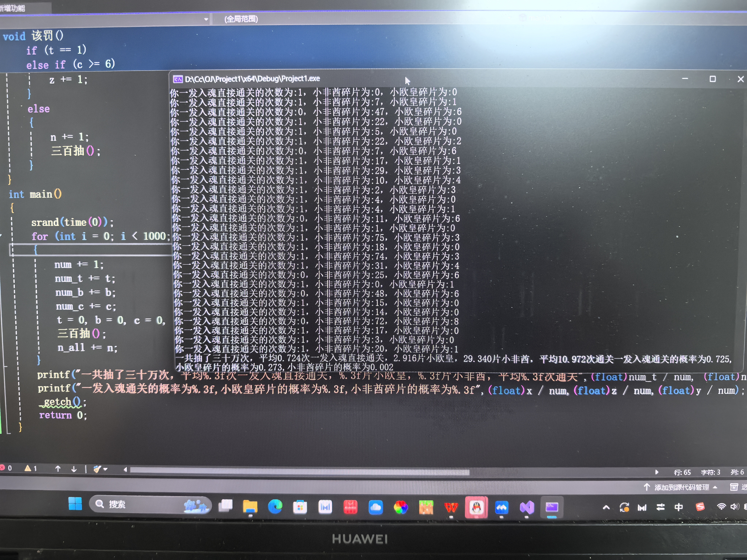Click the num += 1; code line
Viewport: 747px width, 560px height.
point(79,264)
